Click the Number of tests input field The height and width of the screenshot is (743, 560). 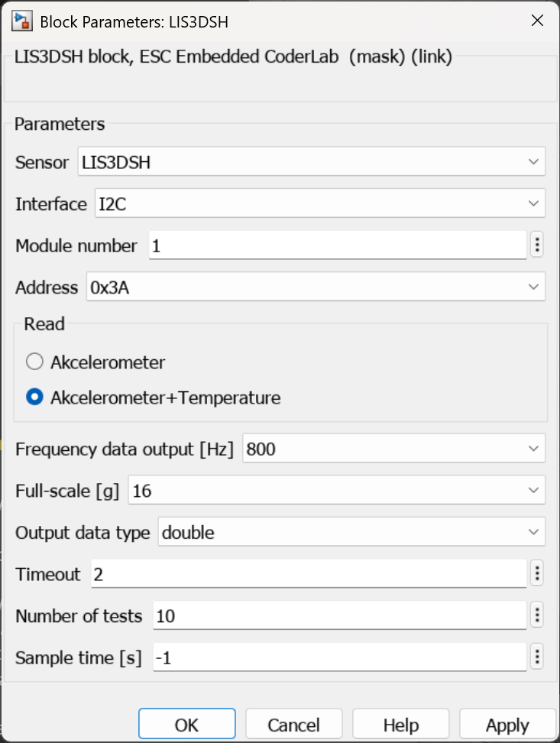(x=340, y=615)
